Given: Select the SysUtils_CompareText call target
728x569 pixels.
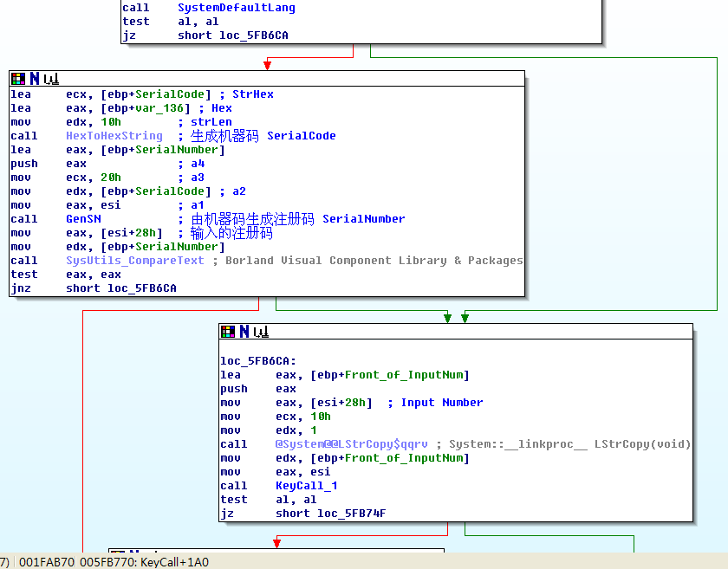Looking at the screenshot, I should 135,261.
